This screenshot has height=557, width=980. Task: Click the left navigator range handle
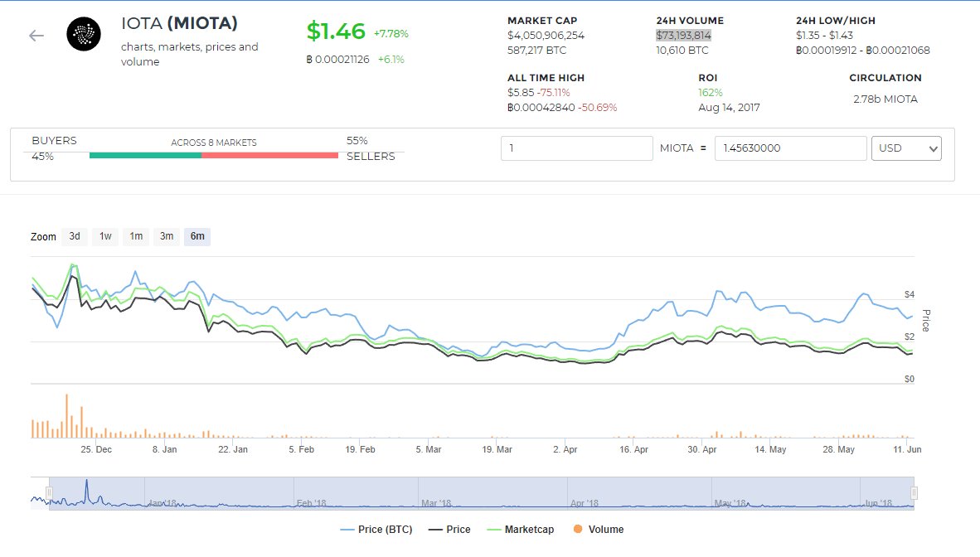coord(49,493)
